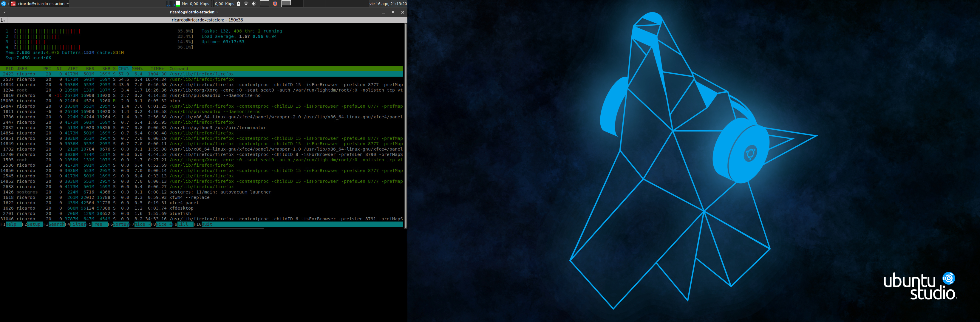Switch to workspace with Firefox icon

[275, 3]
